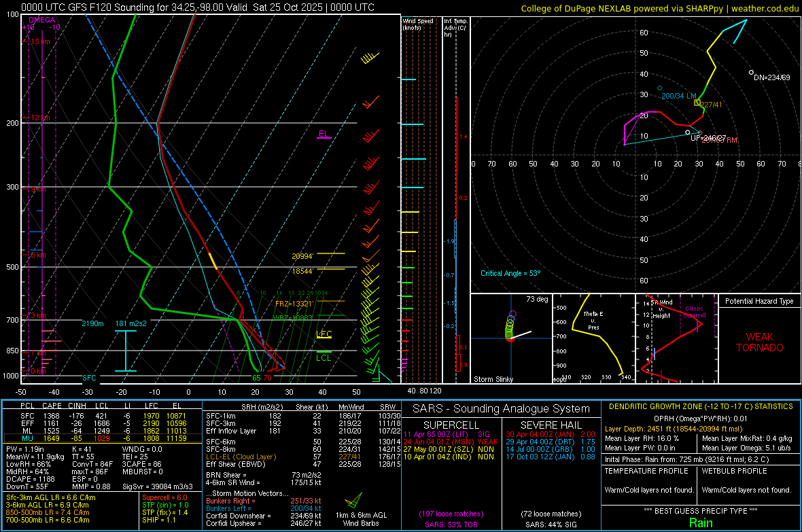Viewport: 802px width, 532px height.
Task: Select the magenta EL marker on the skew-T
Action: [x=324, y=135]
